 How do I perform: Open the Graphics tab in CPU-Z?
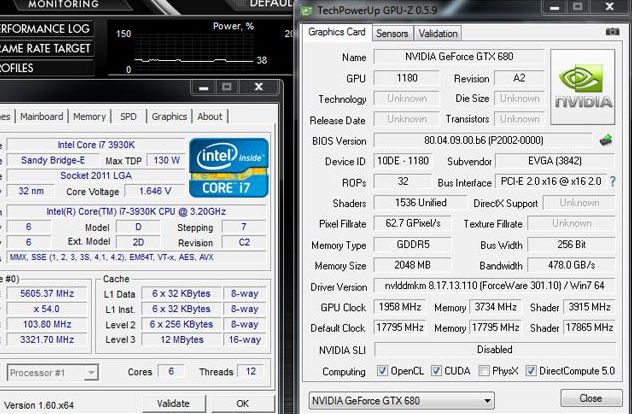(169, 117)
